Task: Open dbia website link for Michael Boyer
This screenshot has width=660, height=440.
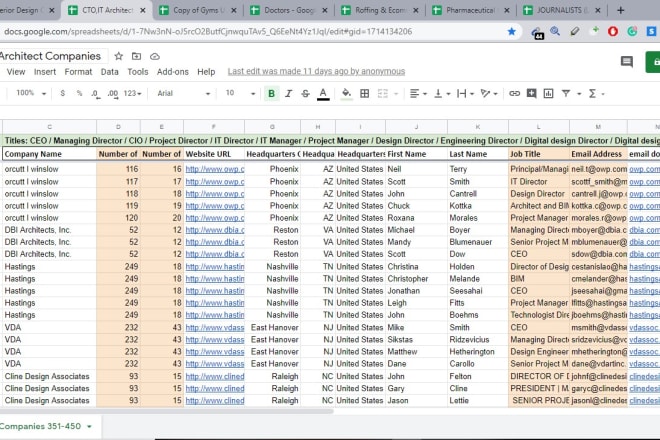Action: coord(215,230)
